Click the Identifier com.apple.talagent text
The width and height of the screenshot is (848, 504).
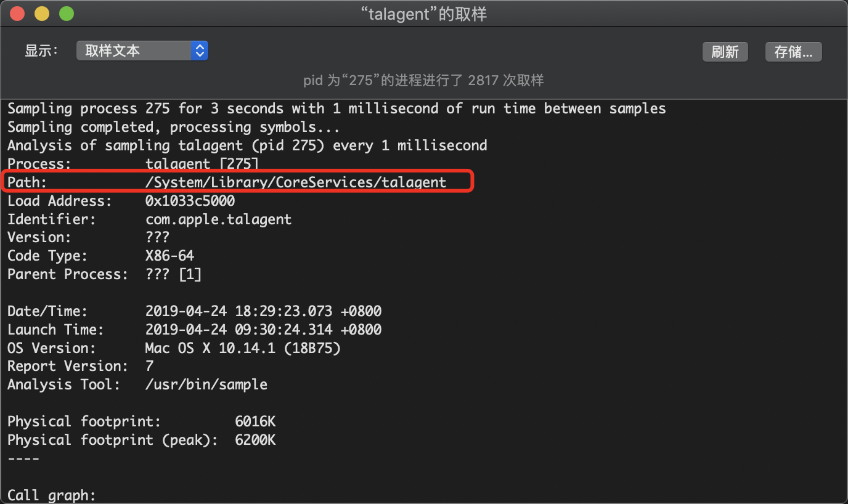click(218, 219)
